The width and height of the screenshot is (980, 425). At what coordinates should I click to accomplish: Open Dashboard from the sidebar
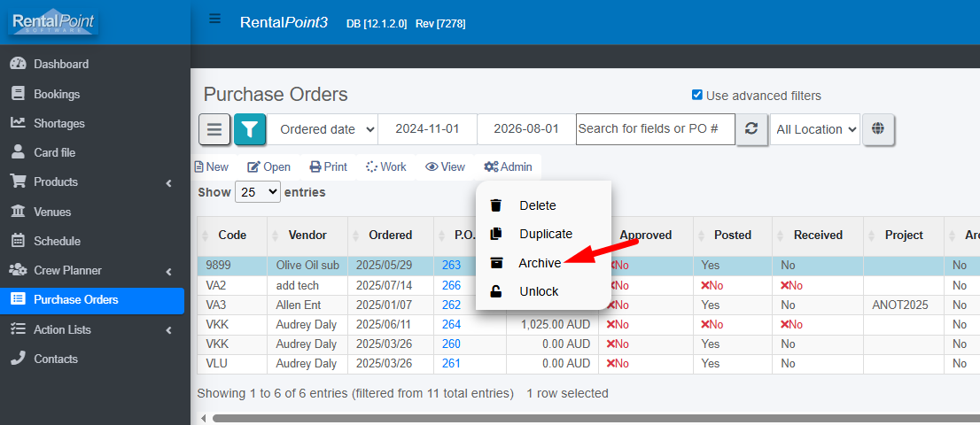pyautogui.click(x=60, y=65)
